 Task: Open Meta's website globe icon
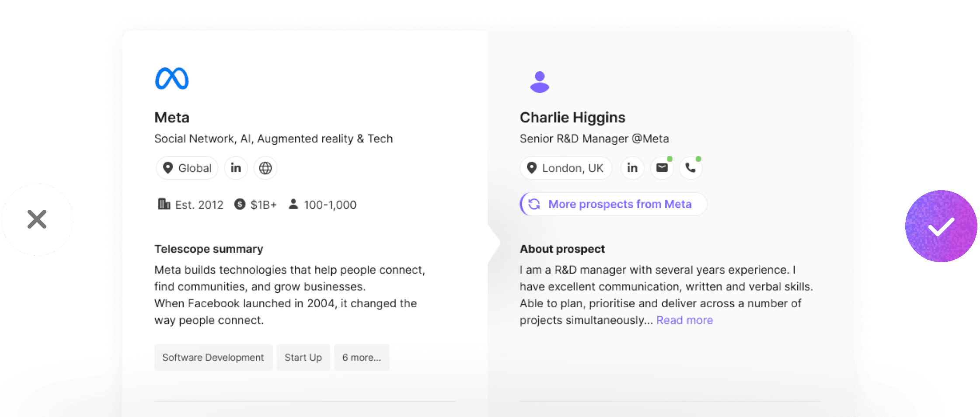pyautogui.click(x=265, y=168)
